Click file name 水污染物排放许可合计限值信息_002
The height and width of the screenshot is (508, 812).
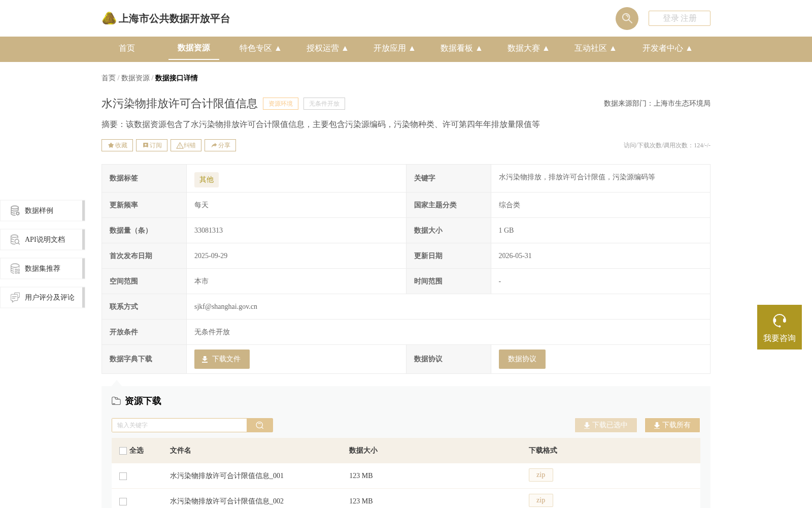click(x=227, y=501)
